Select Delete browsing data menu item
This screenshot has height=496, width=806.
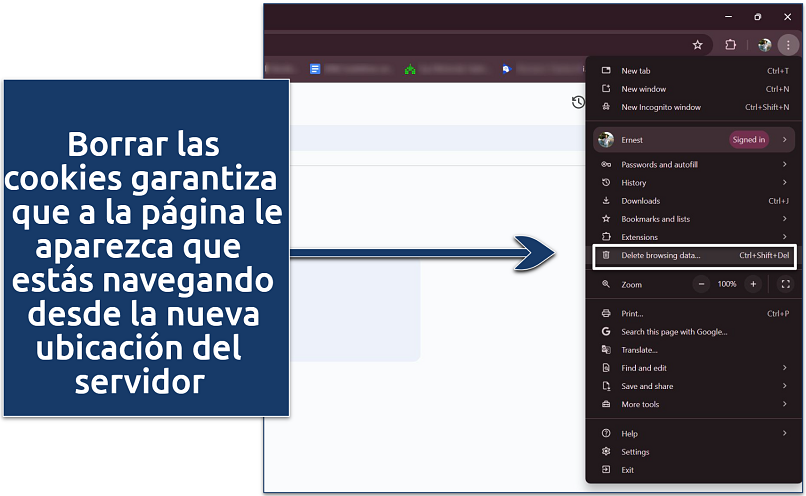pos(661,255)
